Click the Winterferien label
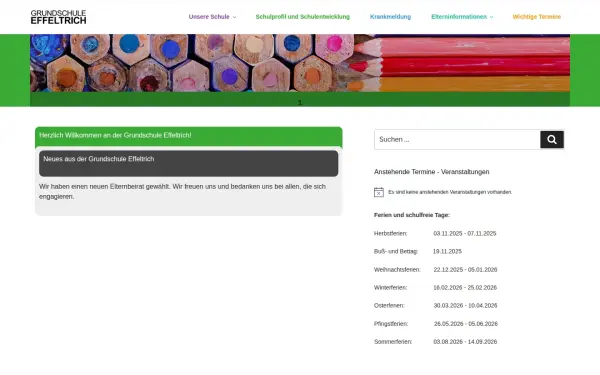600x375 pixels. (390, 288)
